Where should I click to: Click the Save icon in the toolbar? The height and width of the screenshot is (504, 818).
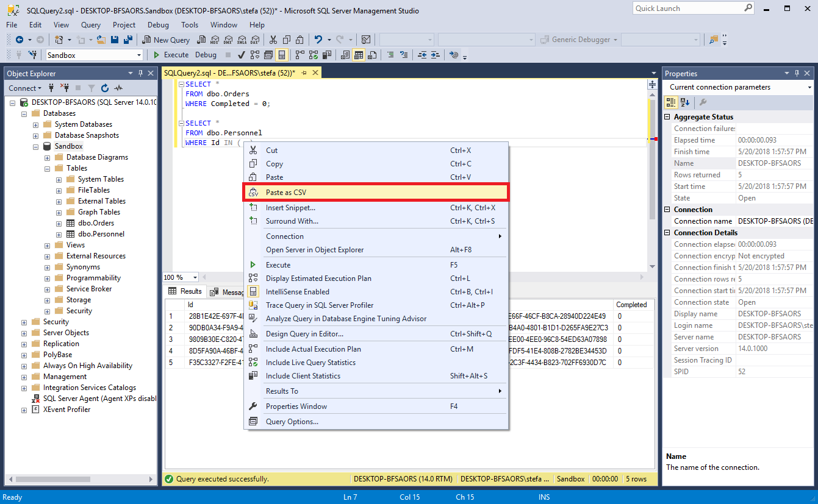114,40
